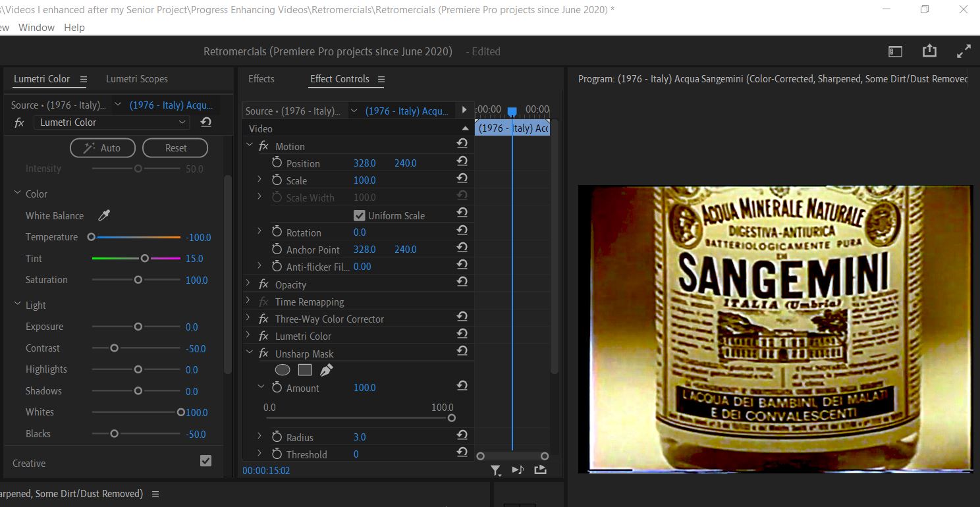
Task: Open the workspaces icon in header
Action: click(895, 51)
